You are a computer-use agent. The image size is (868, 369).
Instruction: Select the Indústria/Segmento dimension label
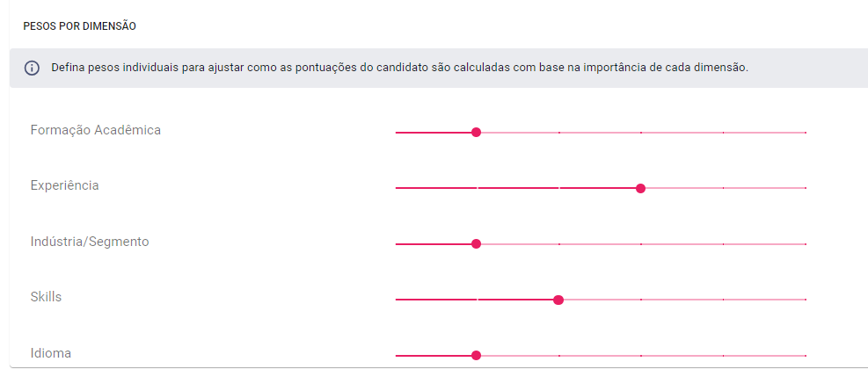[x=90, y=242]
